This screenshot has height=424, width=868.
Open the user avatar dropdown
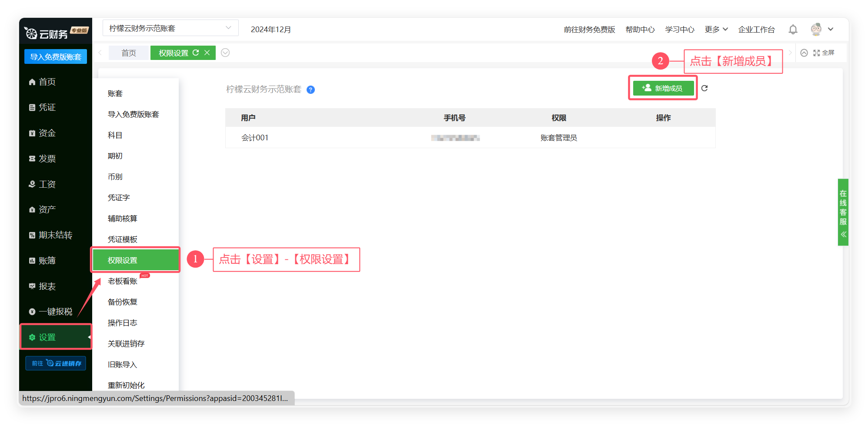[821, 30]
